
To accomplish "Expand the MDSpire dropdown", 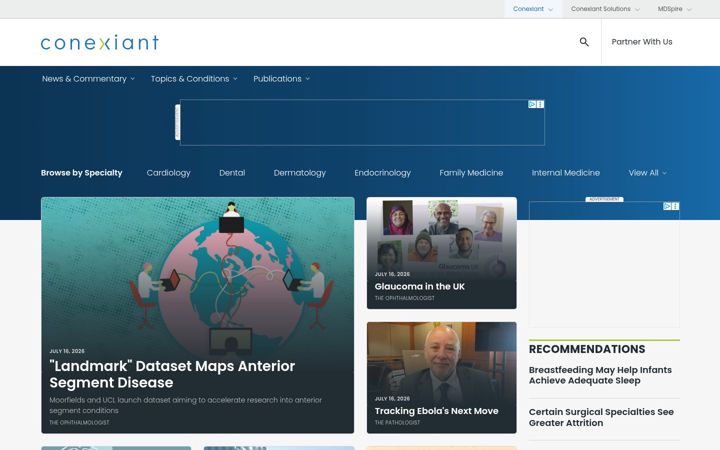I will coord(674,9).
